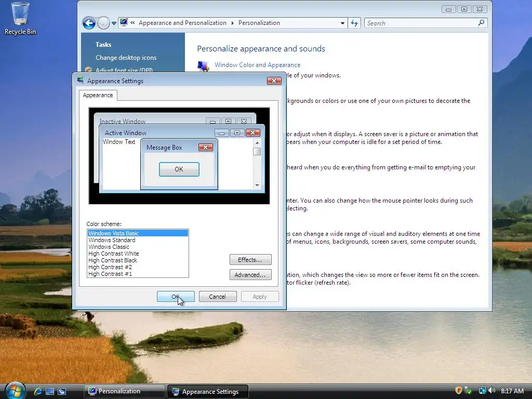Switch to Personalization taskbar button
Image resolution: width=532 pixels, height=399 pixels.
pyautogui.click(x=125, y=391)
